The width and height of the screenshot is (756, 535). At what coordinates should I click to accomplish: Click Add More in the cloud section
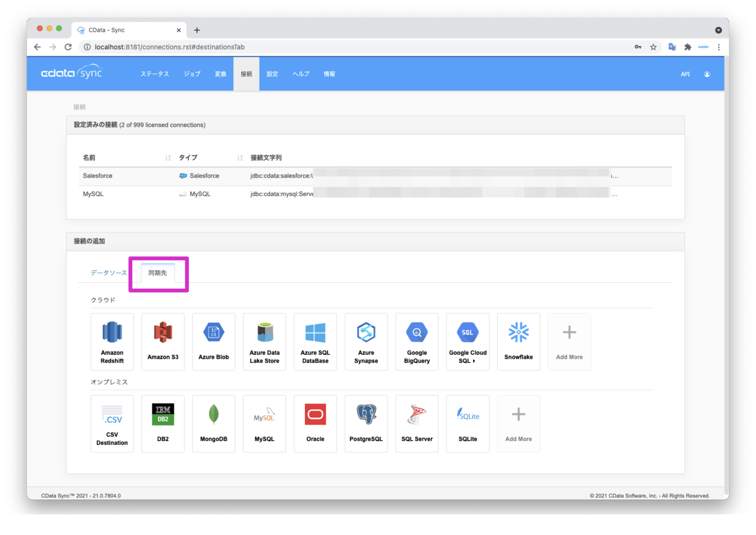coord(570,342)
